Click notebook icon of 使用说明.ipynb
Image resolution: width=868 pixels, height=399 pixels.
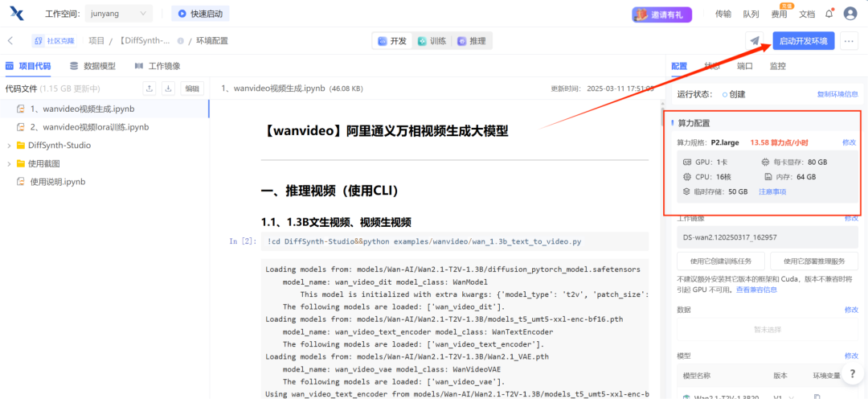pos(21,182)
